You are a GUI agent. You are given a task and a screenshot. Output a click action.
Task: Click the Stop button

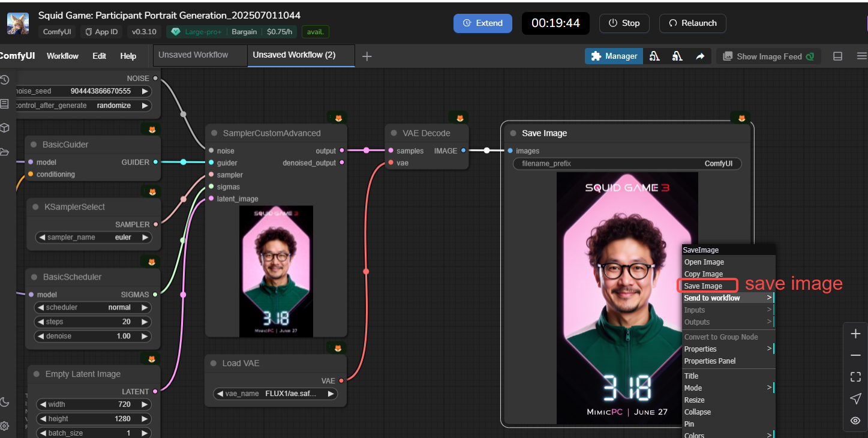624,23
